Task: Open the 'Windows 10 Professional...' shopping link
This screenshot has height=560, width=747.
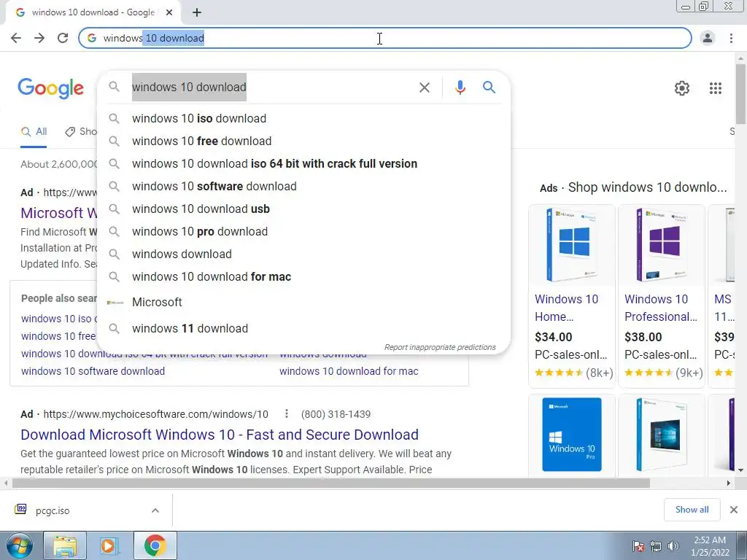Action: coord(661,308)
